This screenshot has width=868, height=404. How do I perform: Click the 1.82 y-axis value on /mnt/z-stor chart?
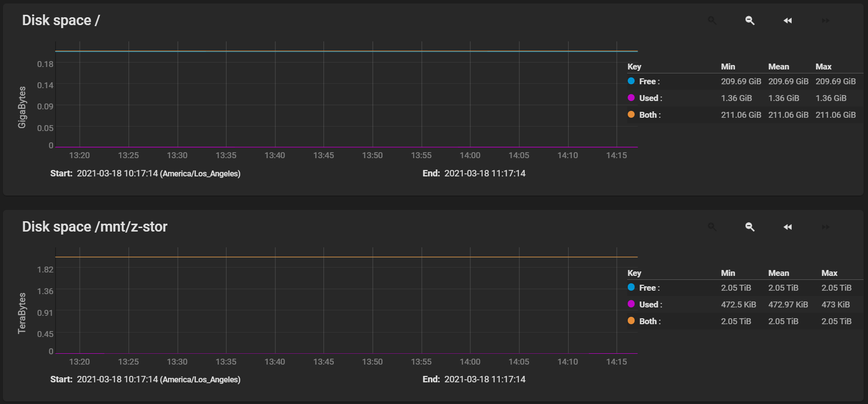(x=45, y=269)
